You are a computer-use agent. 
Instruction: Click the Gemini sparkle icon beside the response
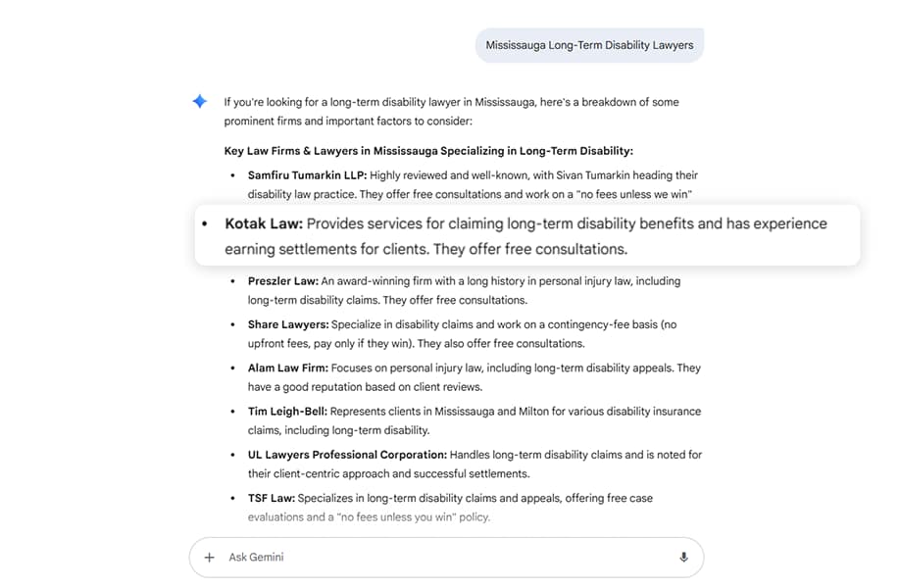199,101
